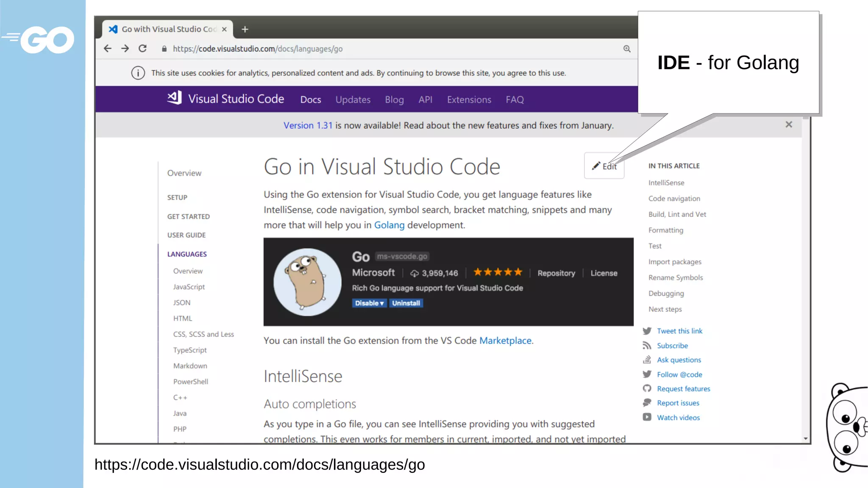Image resolution: width=868 pixels, height=488 pixels.
Task: Click the zoom magnifier icon in address bar
Action: click(627, 49)
